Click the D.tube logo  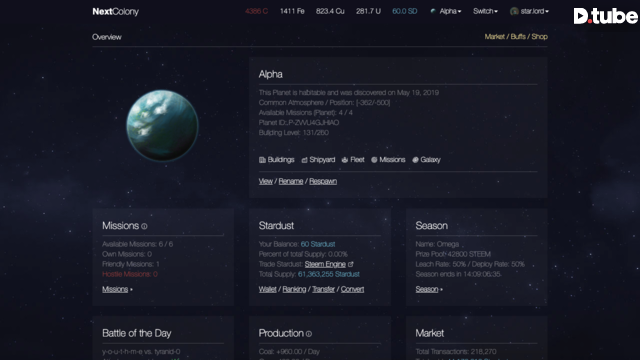605,16
